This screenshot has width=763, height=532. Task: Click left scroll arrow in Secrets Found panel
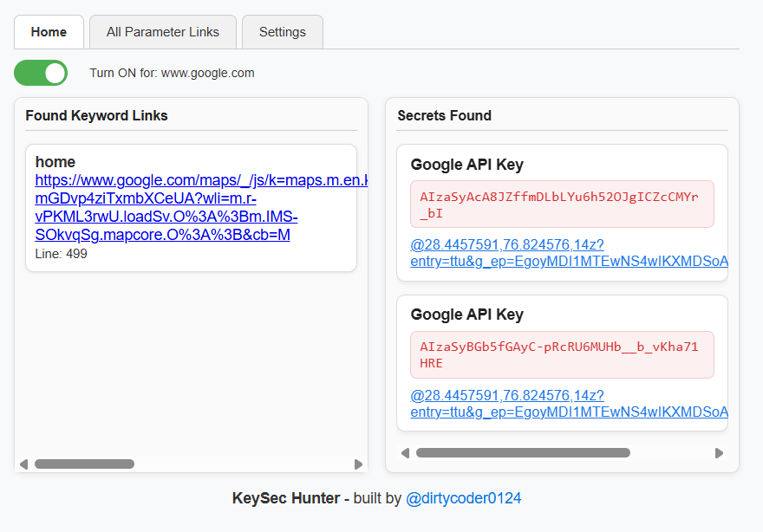404,451
